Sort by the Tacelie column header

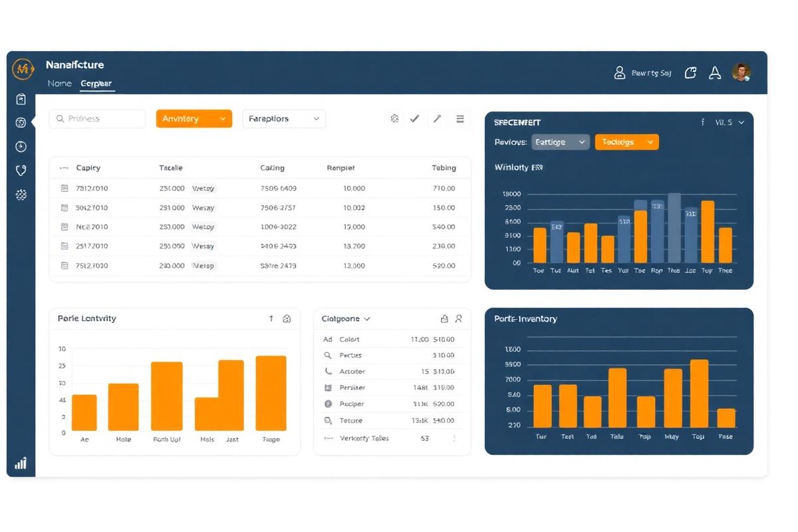171,168
